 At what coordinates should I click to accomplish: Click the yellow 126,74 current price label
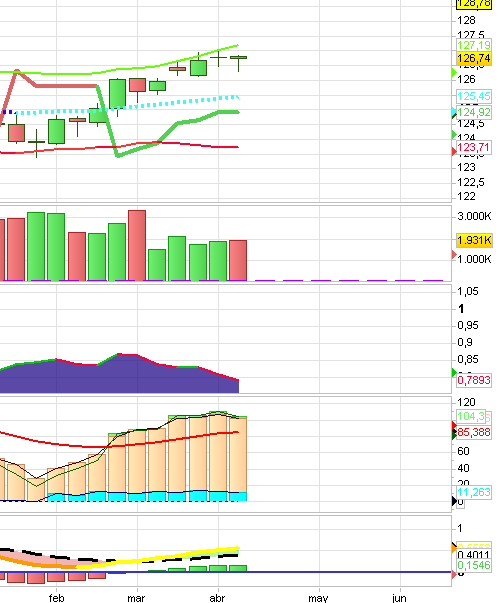474,58
